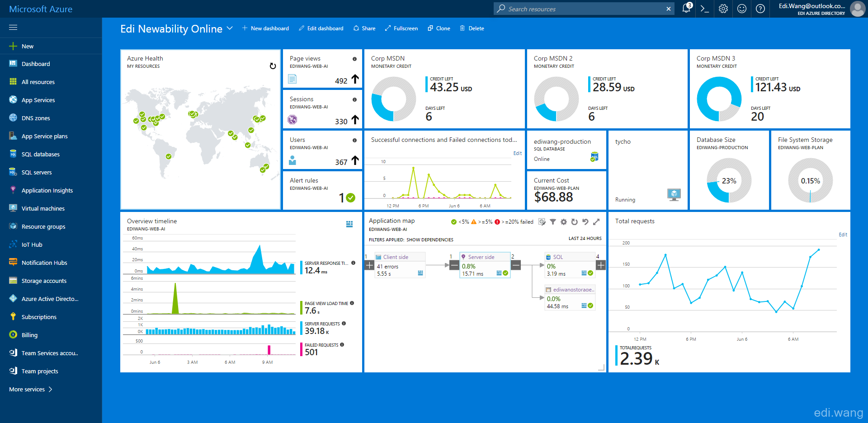Click the Clone dashboard button

pyautogui.click(x=439, y=28)
